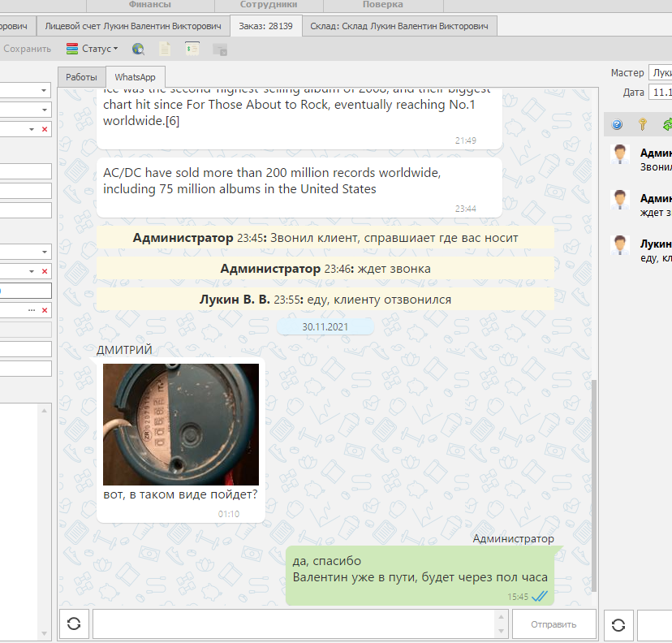Open the blue help question mark icon

pos(617,124)
